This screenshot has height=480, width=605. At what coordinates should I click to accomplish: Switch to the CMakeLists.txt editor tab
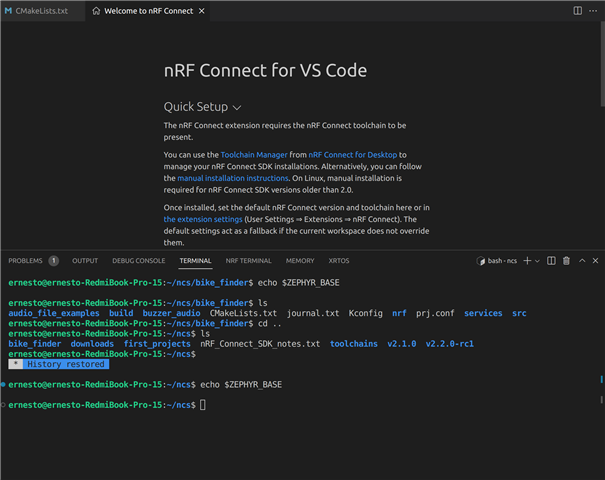(x=42, y=11)
